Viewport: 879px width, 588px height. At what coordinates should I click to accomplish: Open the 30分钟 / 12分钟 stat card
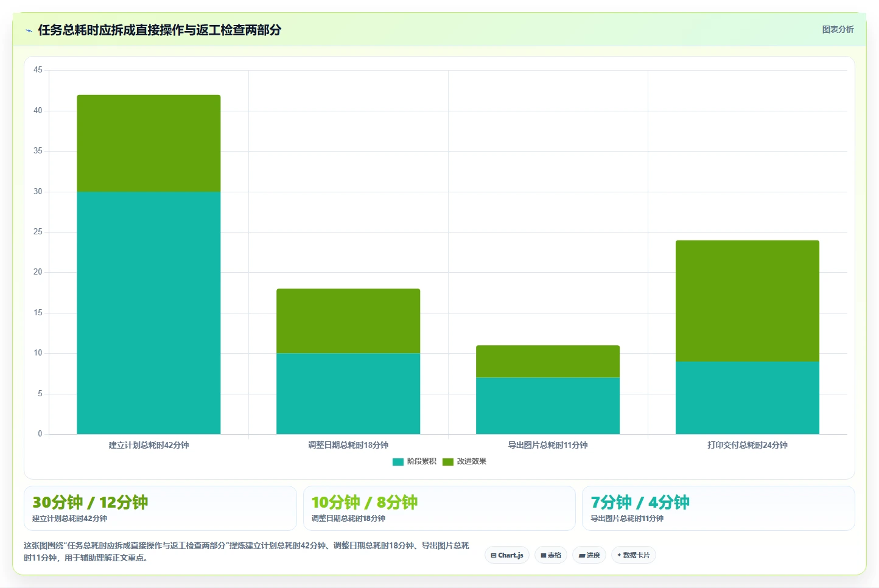point(160,508)
